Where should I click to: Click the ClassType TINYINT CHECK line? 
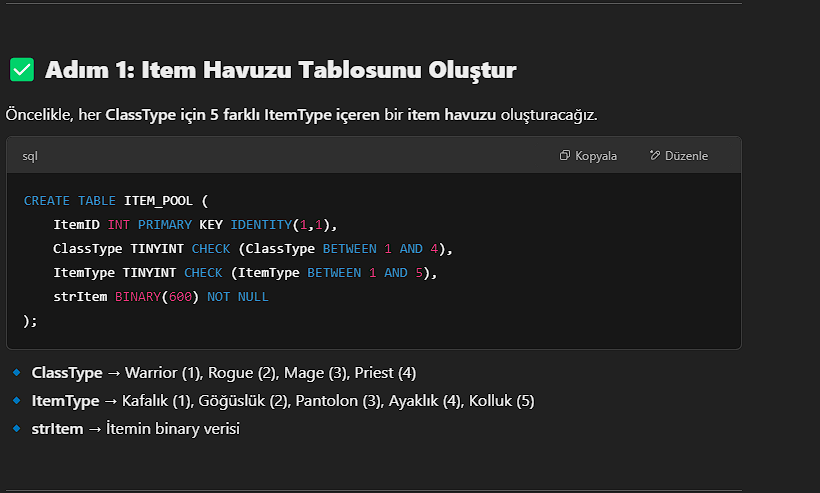253,249
